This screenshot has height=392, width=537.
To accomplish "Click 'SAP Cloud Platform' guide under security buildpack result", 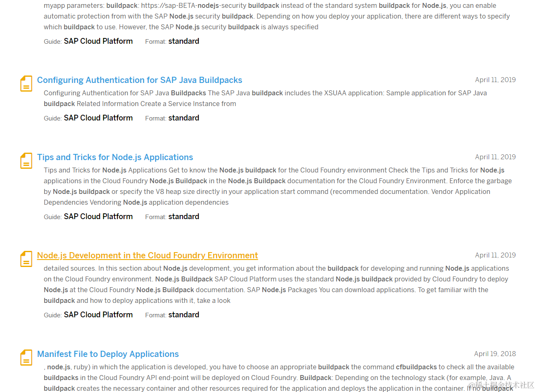I will [98, 41].
